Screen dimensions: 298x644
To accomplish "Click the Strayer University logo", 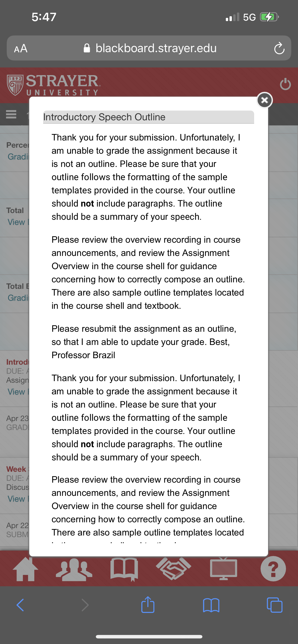I will [54, 85].
